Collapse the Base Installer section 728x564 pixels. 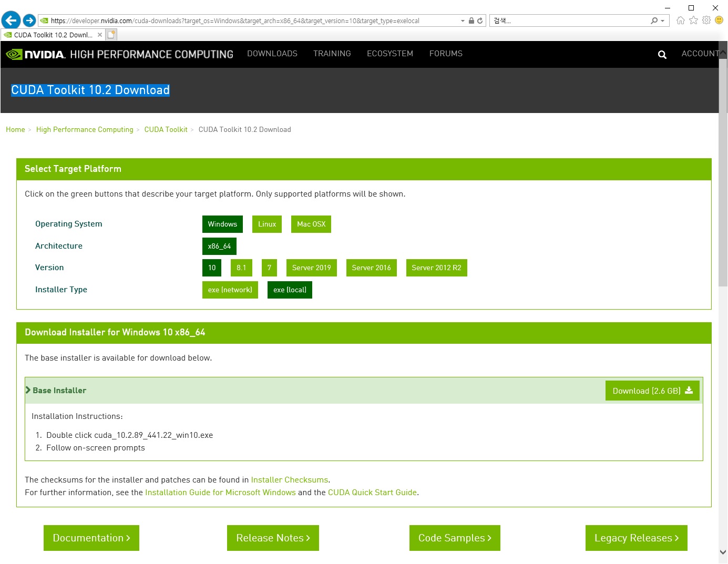tap(56, 391)
